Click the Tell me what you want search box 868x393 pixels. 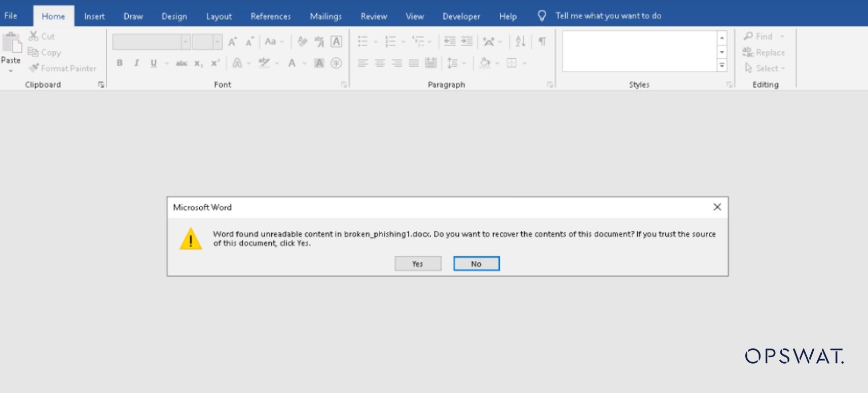coord(608,16)
